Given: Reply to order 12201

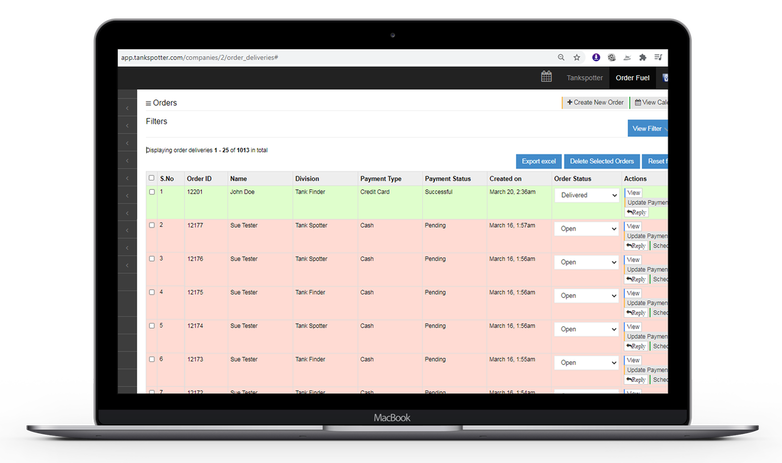Looking at the screenshot, I should [636, 213].
